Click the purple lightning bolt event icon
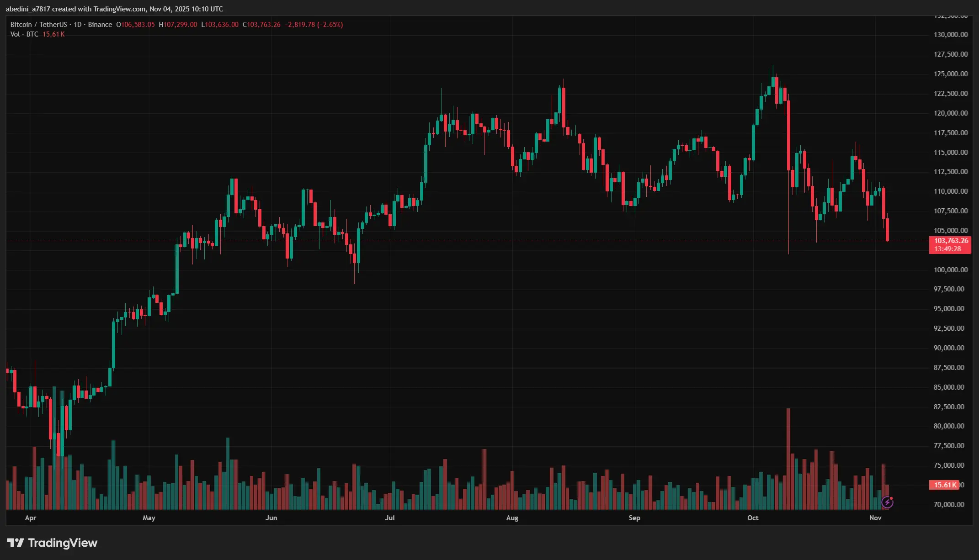The width and height of the screenshot is (979, 560). tap(887, 502)
